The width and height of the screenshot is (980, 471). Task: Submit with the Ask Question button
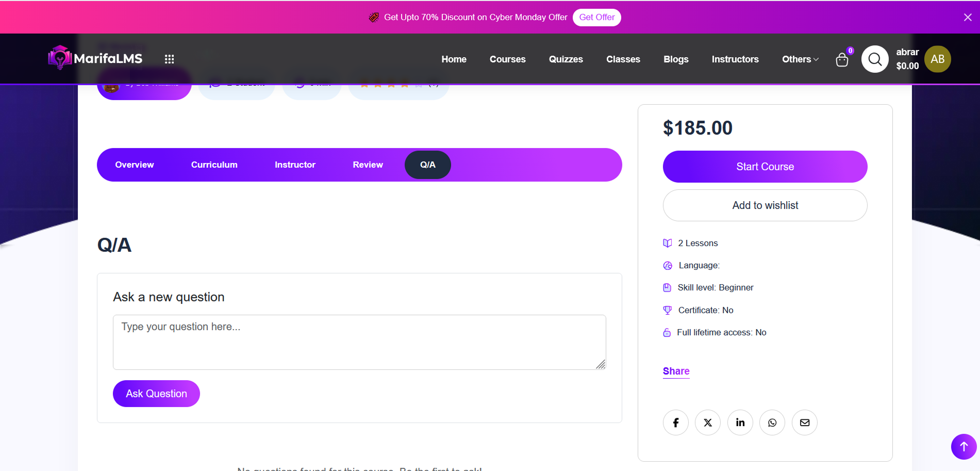(x=156, y=394)
